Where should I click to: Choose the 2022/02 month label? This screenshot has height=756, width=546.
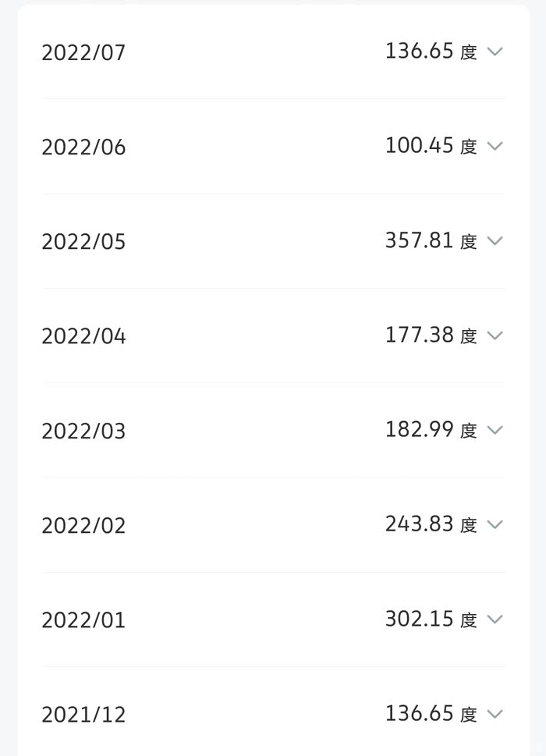(83, 526)
